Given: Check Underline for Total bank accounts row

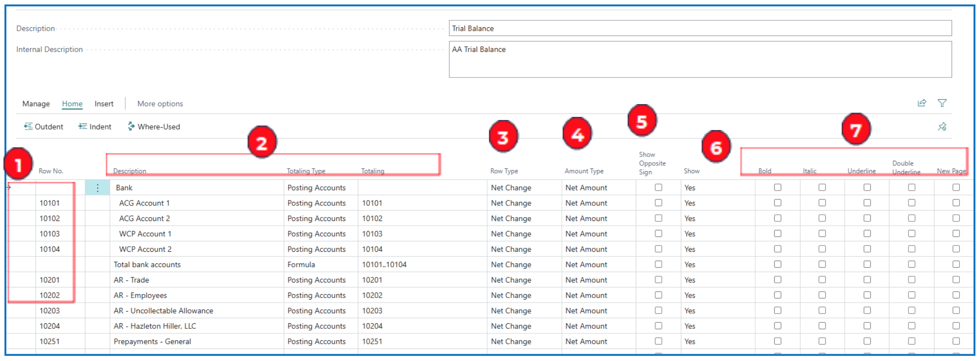Looking at the screenshot, I should 867,265.
